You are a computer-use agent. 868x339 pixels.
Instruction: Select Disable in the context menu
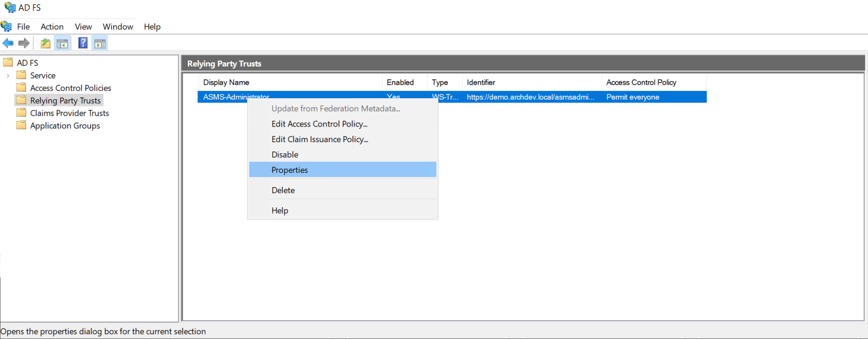[343, 154]
